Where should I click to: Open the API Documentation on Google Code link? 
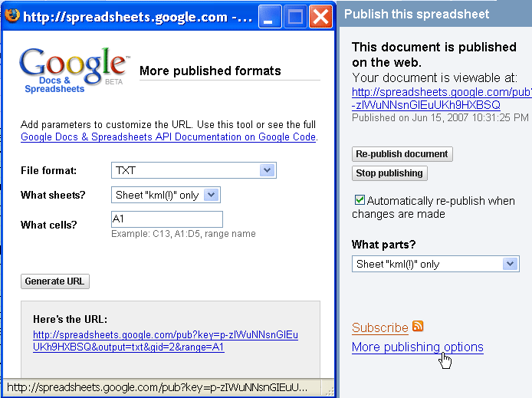click(168, 137)
